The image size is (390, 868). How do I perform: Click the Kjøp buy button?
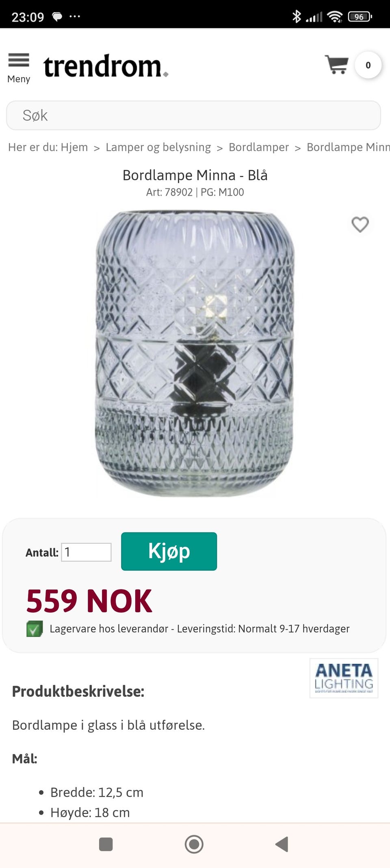(169, 551)
